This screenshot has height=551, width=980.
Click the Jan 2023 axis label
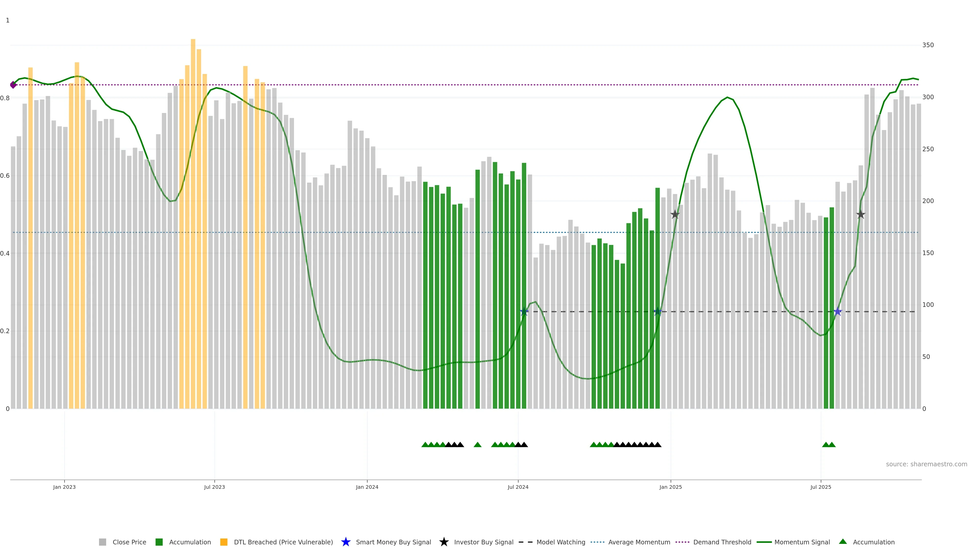pyautogui.click(x=64, y=487)
